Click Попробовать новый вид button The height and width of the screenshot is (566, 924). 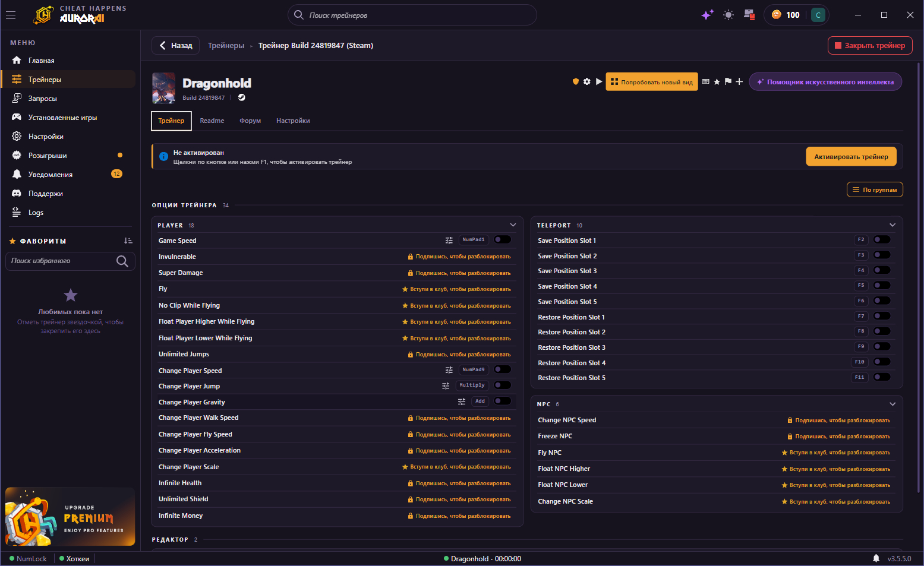coord(652,82)
